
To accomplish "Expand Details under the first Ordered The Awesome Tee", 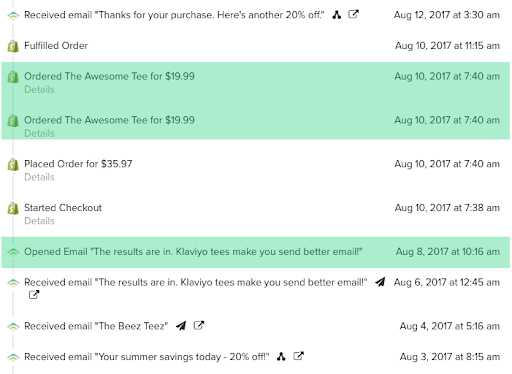I will pos(39,89).
